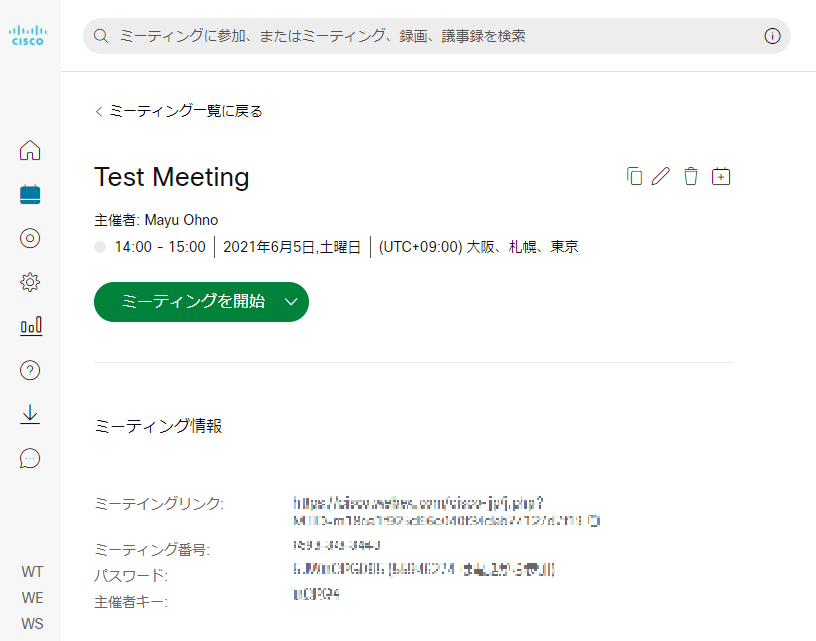Open the Feedback chat bubble icon
The width and height of the screenshot is (816, 641).
(30, 458)
